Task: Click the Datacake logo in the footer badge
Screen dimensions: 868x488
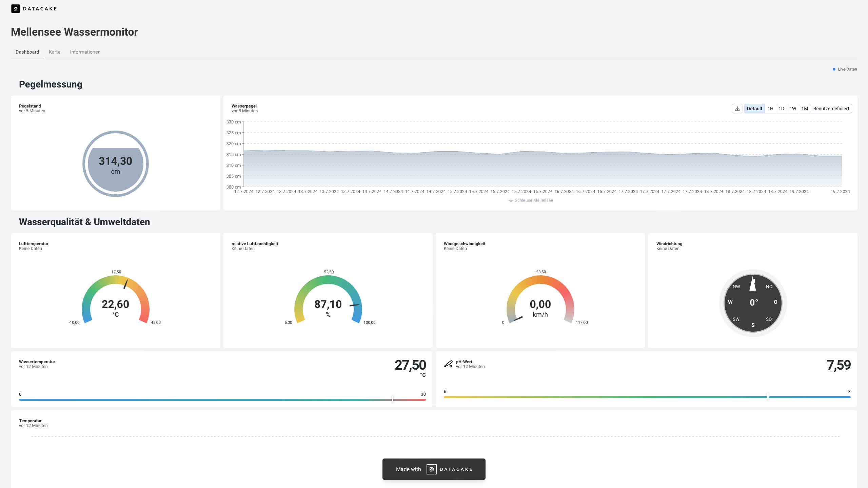Action: pos(431,469)
